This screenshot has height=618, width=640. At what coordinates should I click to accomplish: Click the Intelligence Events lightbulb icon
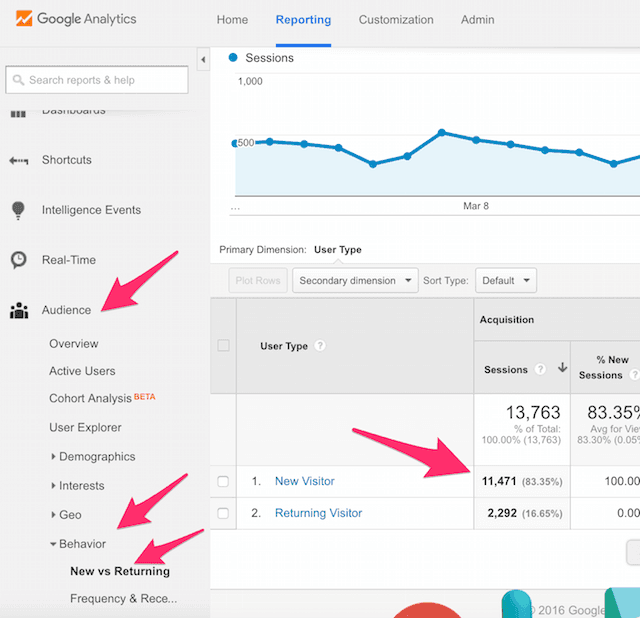18,210
